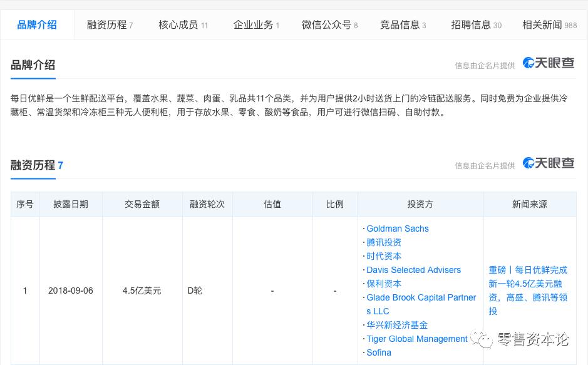The image size is (588, 365).
Task: Click the 腾讯投资 investor link
Action: [x=384, y=242]
